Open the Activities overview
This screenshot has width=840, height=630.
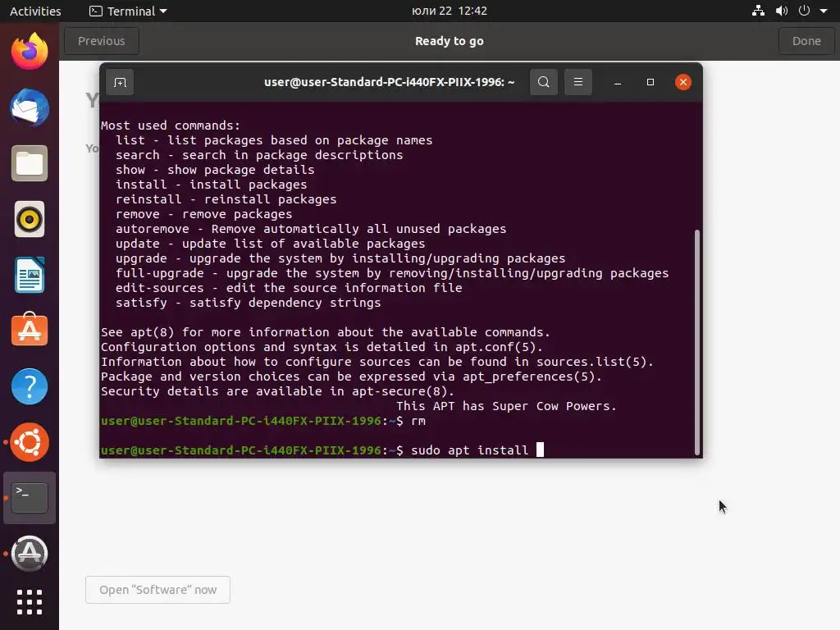click(x=35, y=11)
